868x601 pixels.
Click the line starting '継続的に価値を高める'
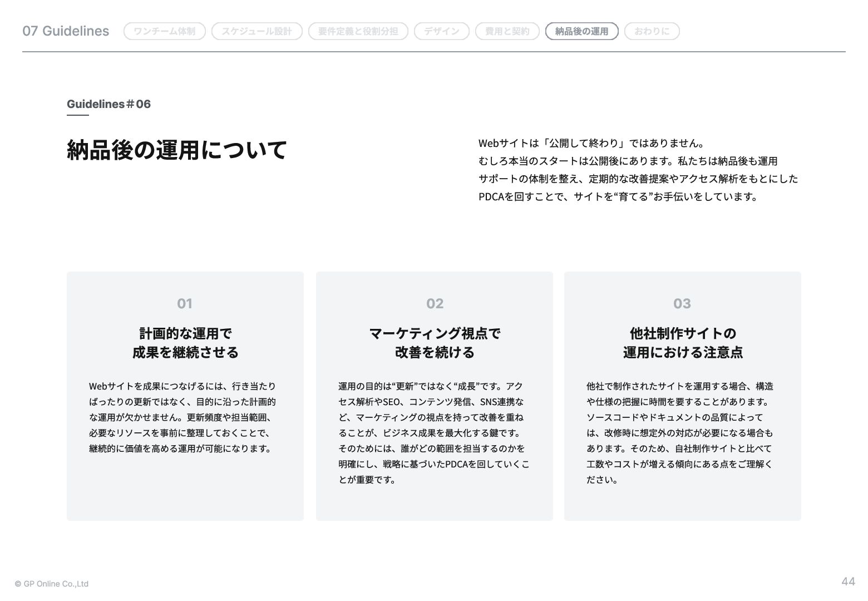(x=180, y=449)
